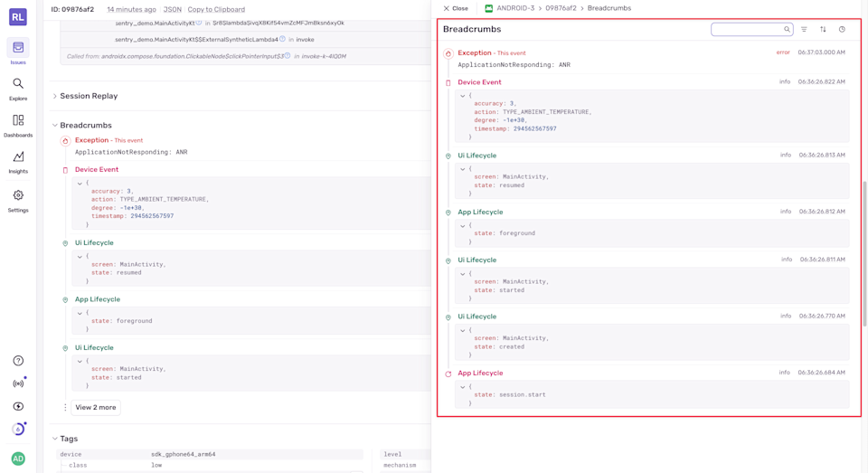
Task: Click 'Device Event' title in main page
Action: click(x=97, y=169)
